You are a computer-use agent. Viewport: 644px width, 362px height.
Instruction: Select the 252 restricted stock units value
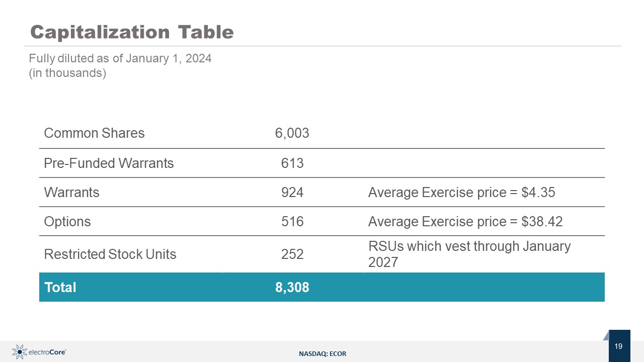(x=292, y=254)
